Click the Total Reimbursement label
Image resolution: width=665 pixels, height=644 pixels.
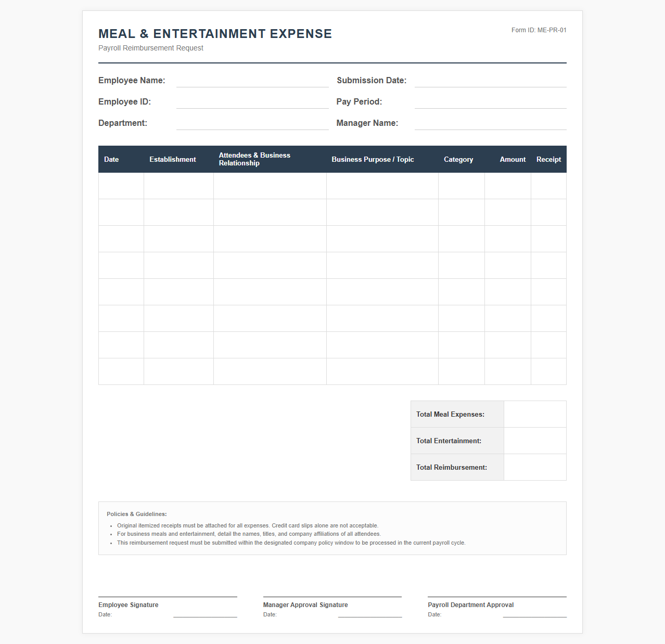452,468
